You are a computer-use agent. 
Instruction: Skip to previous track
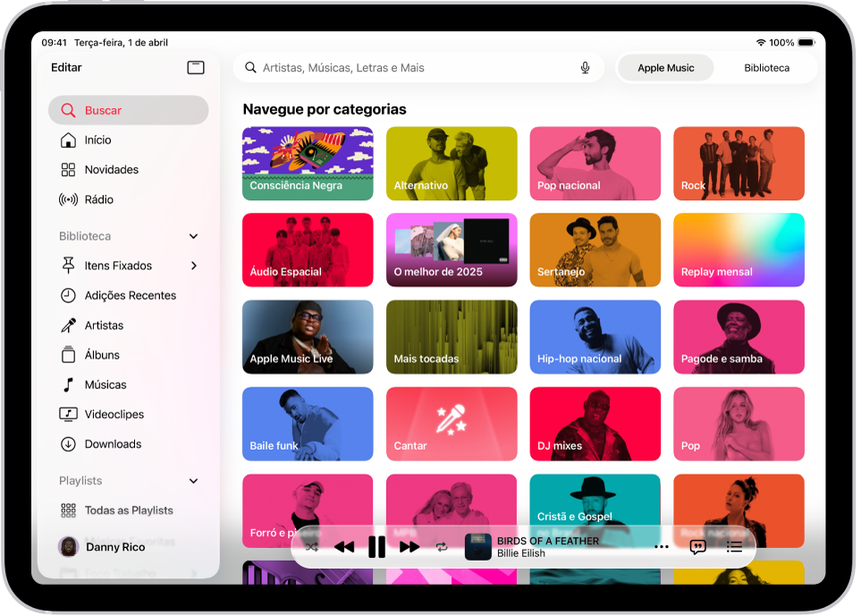[344, 547]
